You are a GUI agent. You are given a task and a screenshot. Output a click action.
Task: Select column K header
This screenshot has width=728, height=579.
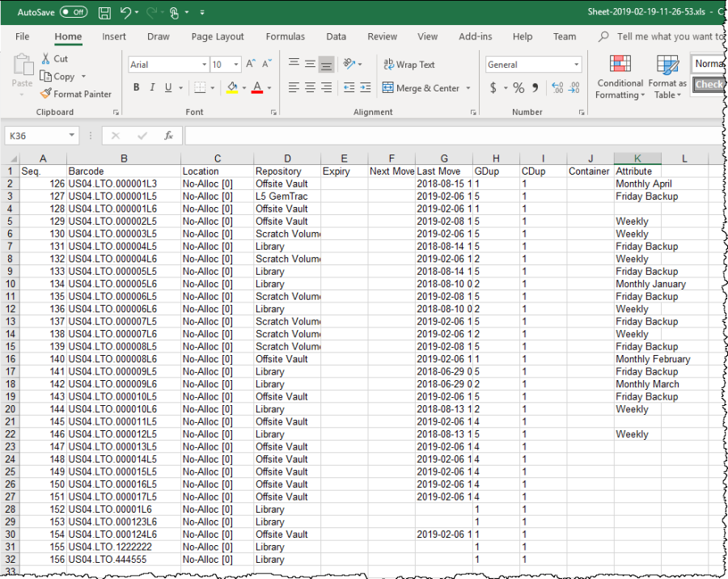[637, 158]
